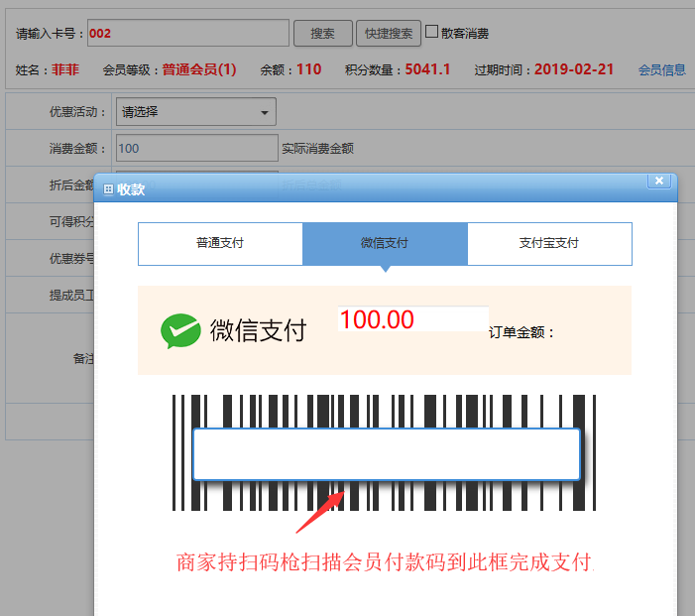
Task: Open the 会员信息 link
Action: click(x=661, y=69)
